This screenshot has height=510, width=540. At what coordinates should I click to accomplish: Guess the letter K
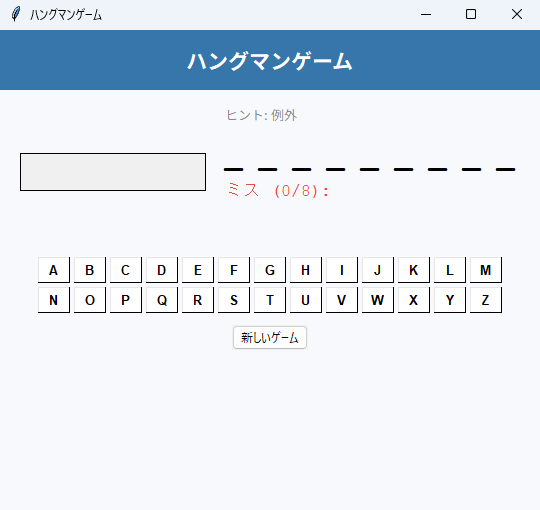414,270
